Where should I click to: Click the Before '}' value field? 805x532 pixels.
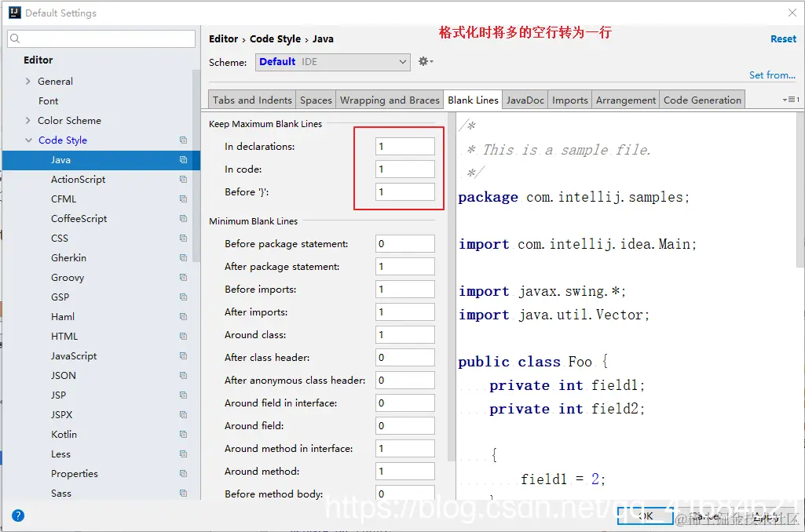(x=405, y=192)
